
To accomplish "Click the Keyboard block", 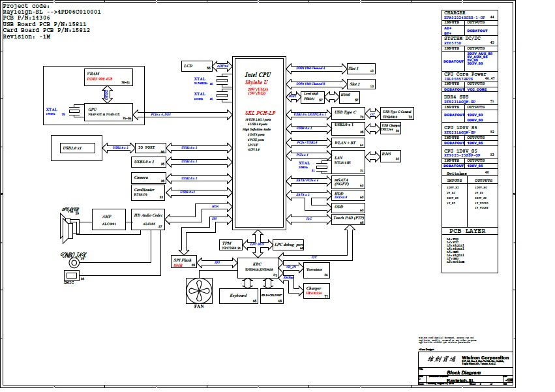I will click(x=239, y=296).
